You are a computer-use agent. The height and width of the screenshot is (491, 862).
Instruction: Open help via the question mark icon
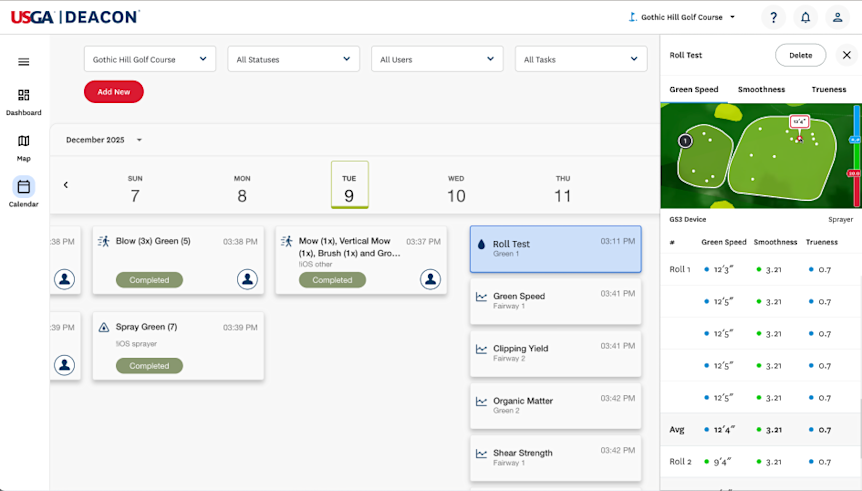(x=773, y=18)
